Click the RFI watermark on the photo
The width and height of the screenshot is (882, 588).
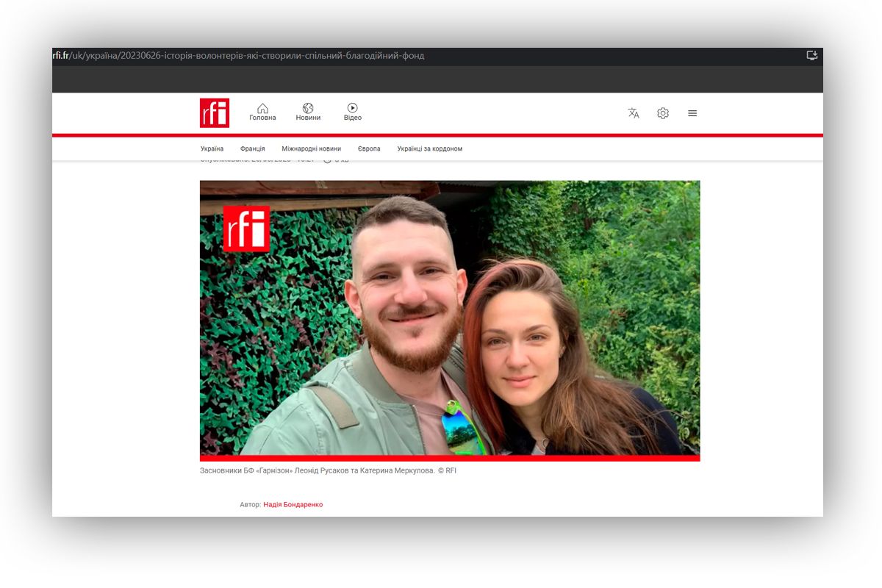point(246,229)
